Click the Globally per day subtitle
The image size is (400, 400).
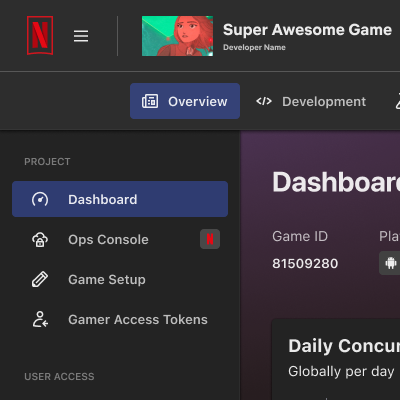pyautogui.click(x=341, y=371)
